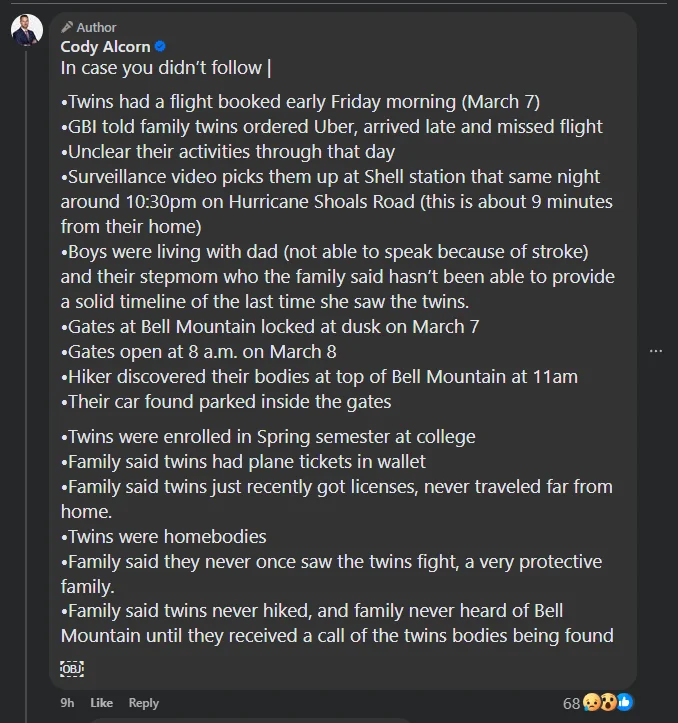
Task: Click the Author badge label
Action: coord(96,27)
